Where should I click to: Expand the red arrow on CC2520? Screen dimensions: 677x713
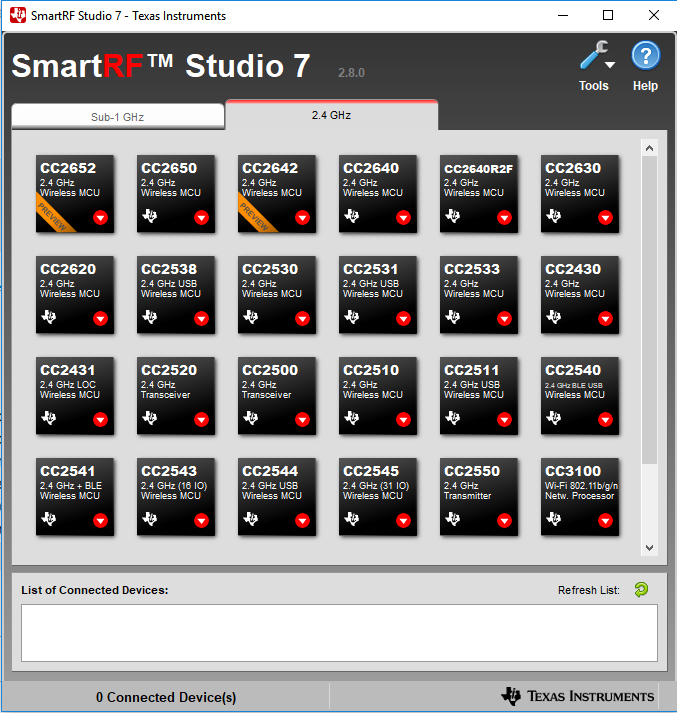(201, 419)
